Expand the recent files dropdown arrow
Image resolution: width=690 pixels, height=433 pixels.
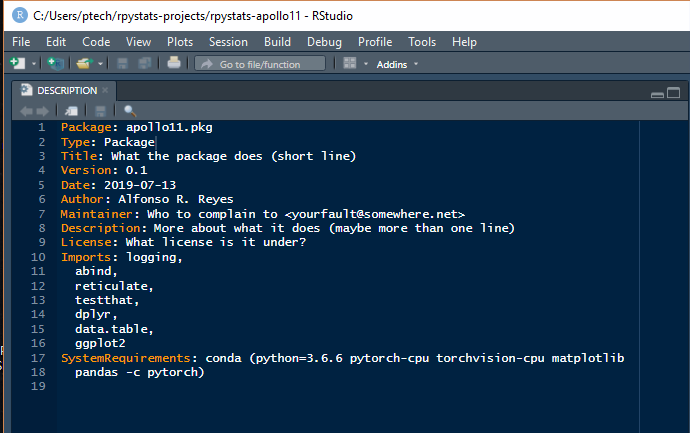[100, 64]
